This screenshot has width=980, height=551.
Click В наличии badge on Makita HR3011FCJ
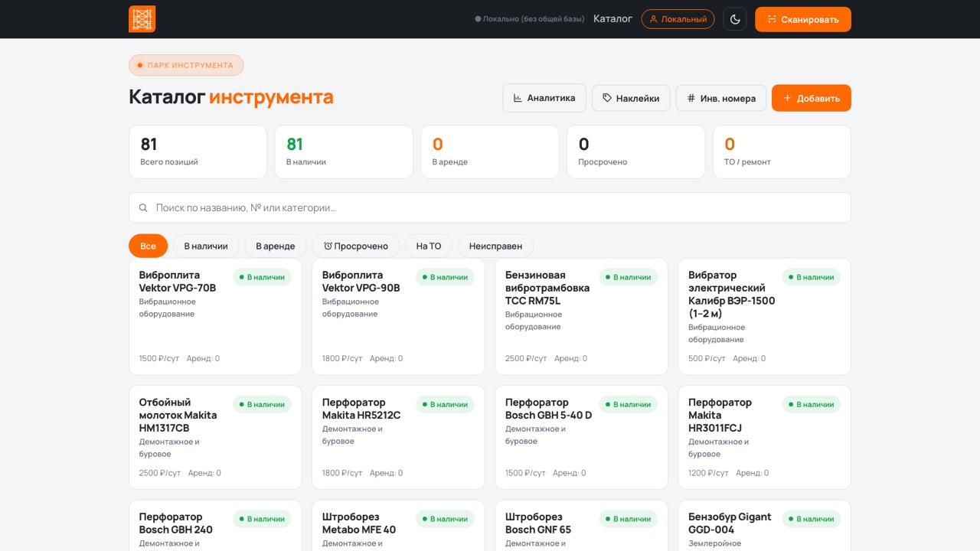[x=811, y=404]
